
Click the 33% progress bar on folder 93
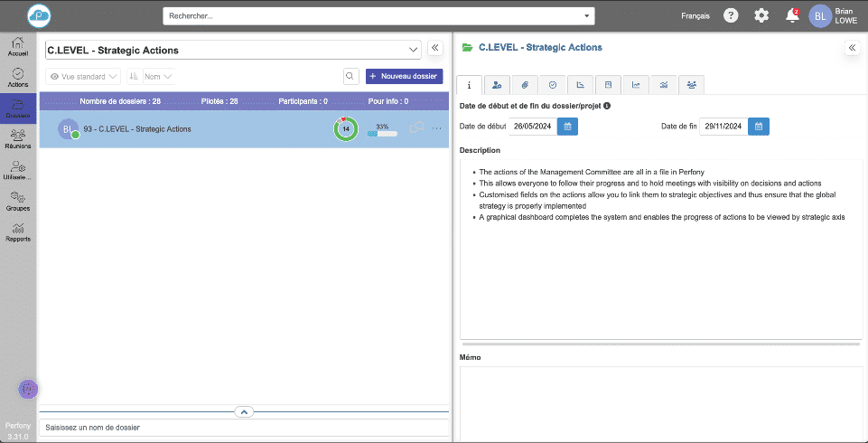382,134
